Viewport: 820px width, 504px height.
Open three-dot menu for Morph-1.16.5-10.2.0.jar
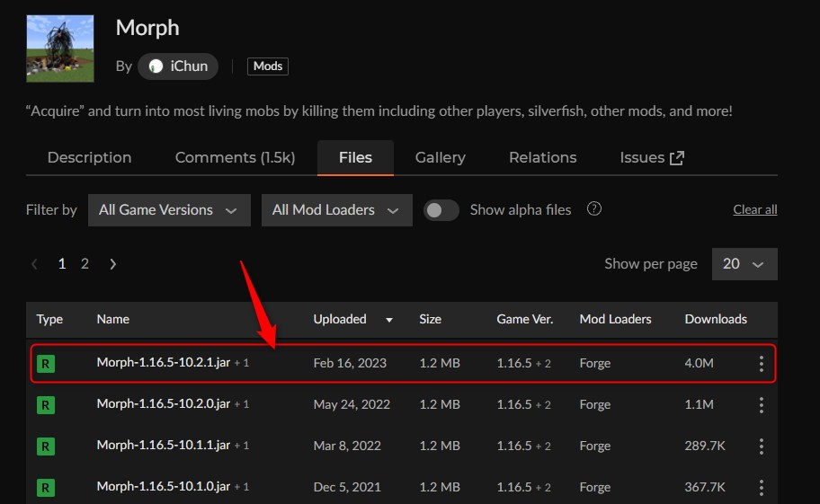click(x=761, y=405)
